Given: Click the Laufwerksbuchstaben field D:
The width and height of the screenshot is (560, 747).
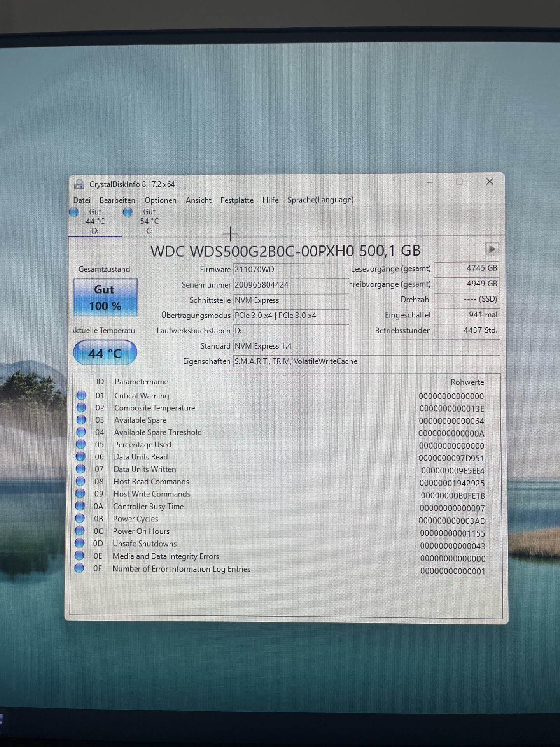Looking at the screenshot, I should coord(291,331).
